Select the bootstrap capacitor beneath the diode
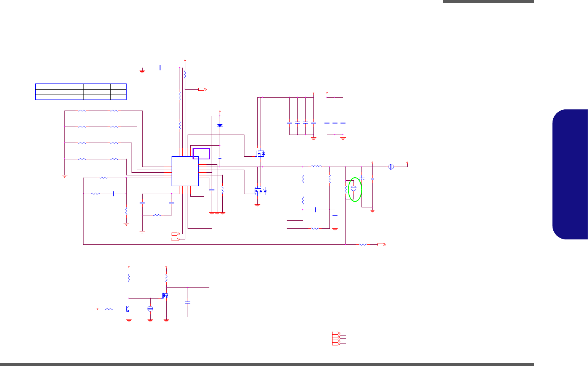This screenshot has width=588, height=366. (220, 157)
